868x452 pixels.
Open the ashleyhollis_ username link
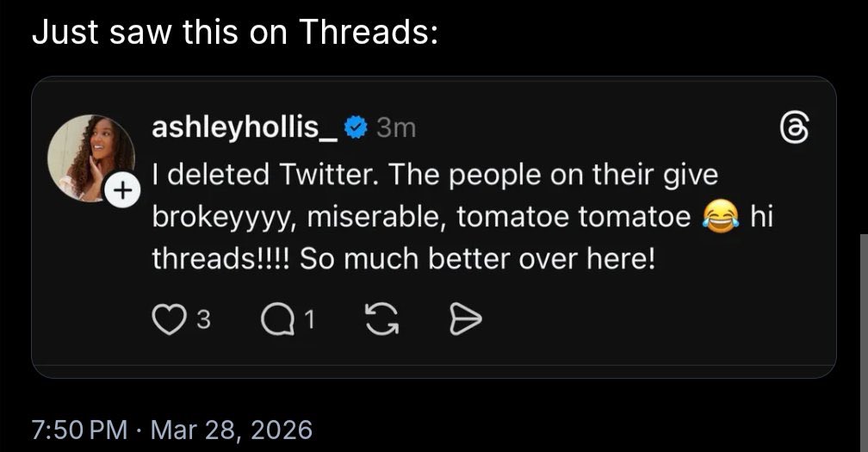tap(245, 128)
